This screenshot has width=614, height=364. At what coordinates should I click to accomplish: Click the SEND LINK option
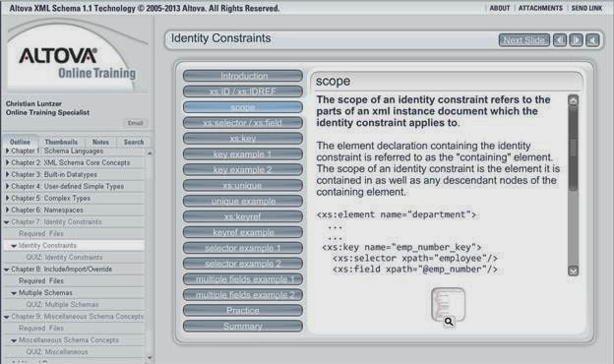(x=586, y=8)
